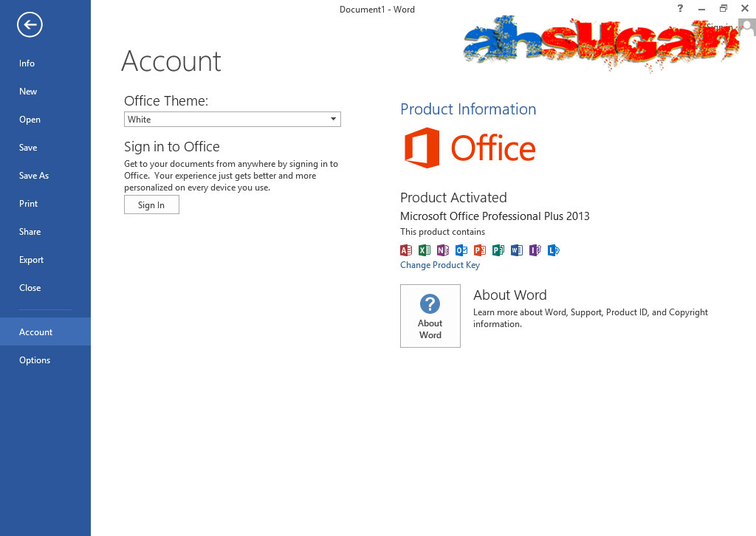Click the Access icon under product contains

tap(405, 250)
